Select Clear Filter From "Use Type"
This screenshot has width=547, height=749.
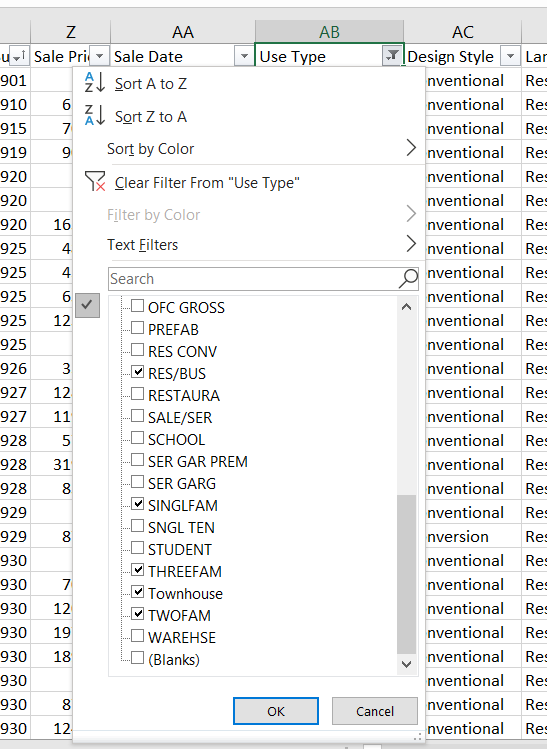click(207, 182)
